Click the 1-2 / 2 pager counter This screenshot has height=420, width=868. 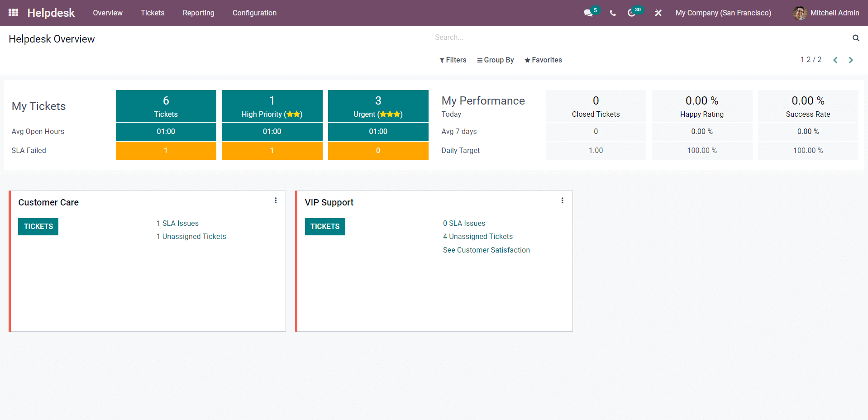(811, 60)
